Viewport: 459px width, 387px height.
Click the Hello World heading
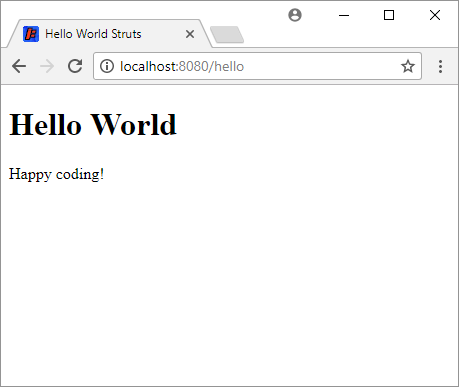point(93,124)
